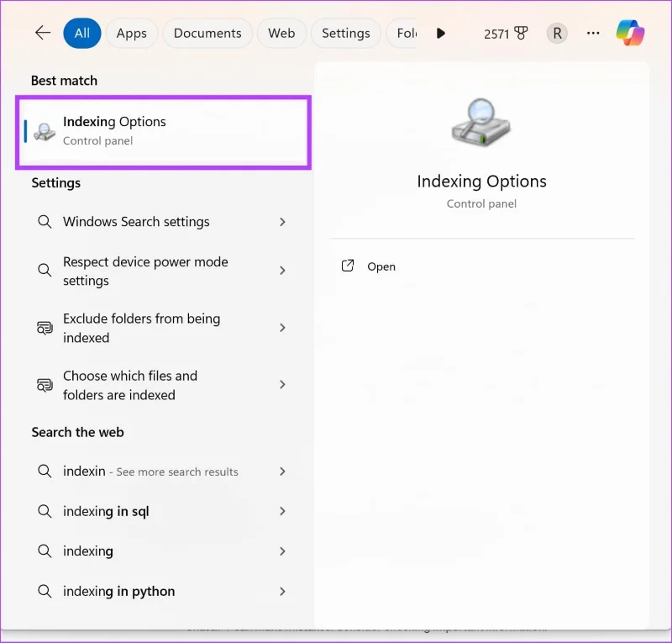
Task: Click the search icon beside Windows Search settings
Action: (x=45, y=222)
